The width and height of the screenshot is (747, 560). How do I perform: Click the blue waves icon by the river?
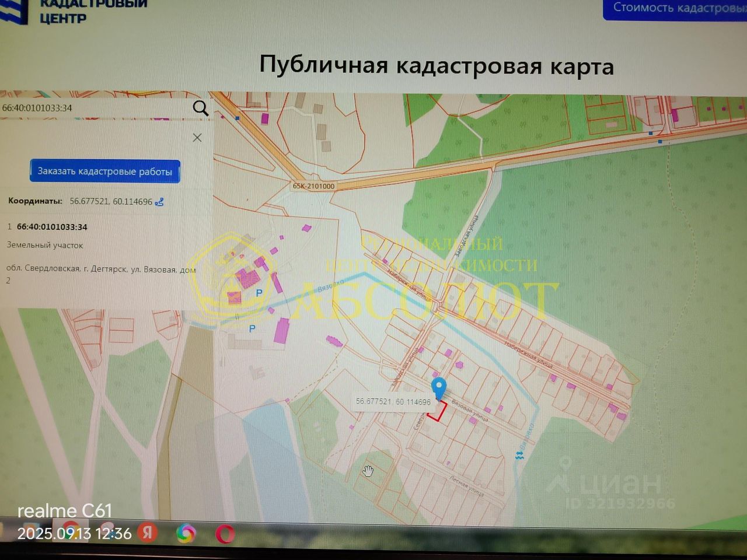click(x=519, y=454)
